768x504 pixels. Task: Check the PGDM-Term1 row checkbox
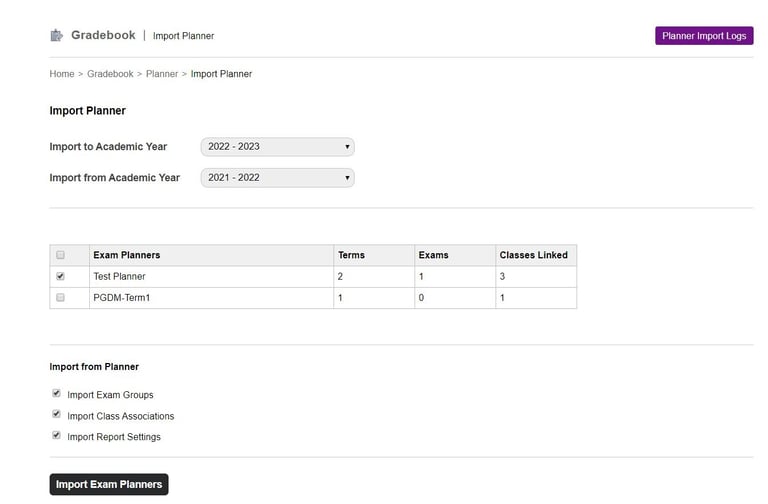click(x=61, y=298)
